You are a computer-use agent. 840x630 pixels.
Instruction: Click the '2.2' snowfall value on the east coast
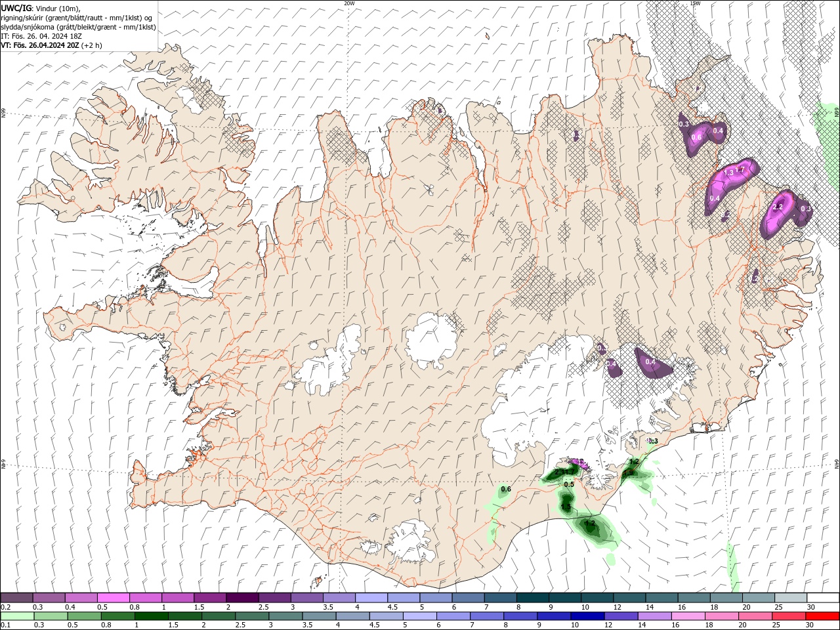(778, 207)
